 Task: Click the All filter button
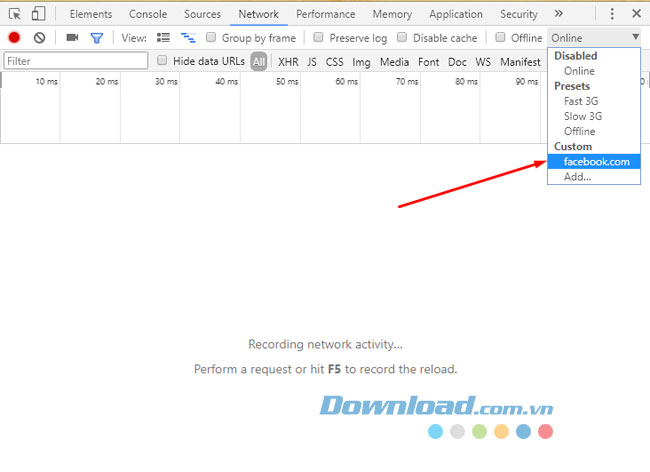coord(259,62)
